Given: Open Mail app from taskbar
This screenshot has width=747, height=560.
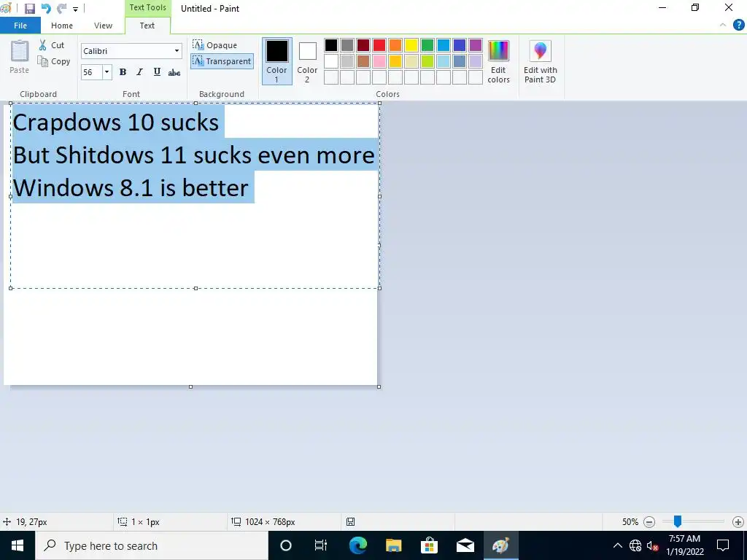Looking at the screenshot, I should [x=465, y=545].
